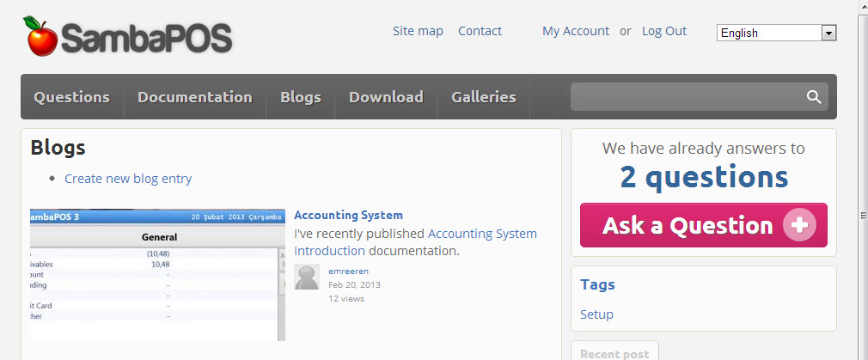Click the emreeren author avatar
868x360 pixels.
click(307, 277)
